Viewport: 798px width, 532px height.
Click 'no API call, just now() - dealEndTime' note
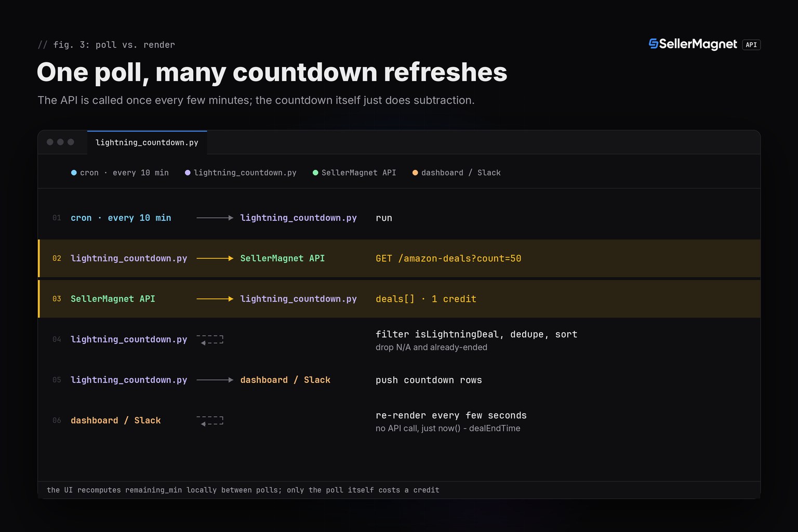(448, 428)
